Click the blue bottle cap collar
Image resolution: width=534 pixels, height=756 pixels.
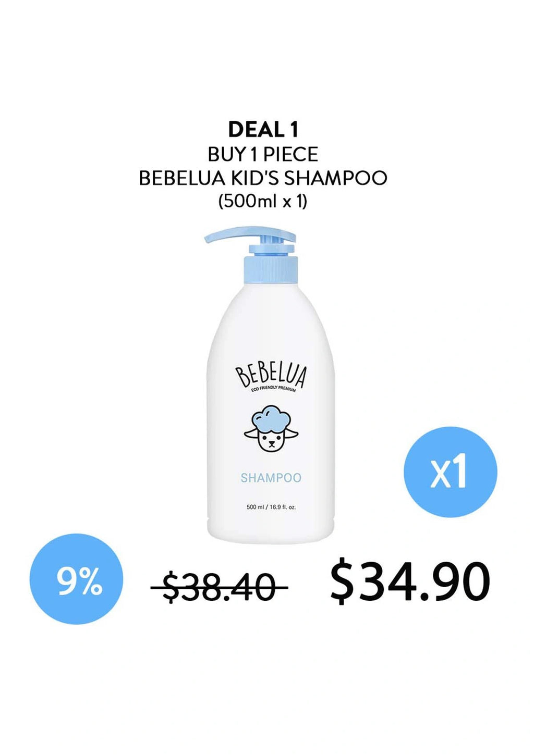pos(271,270)
